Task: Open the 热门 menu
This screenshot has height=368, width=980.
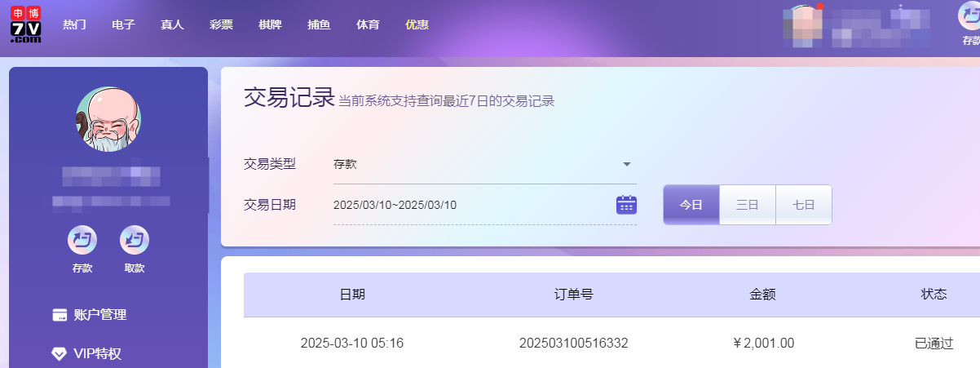Action: click(x=75, y=24)
